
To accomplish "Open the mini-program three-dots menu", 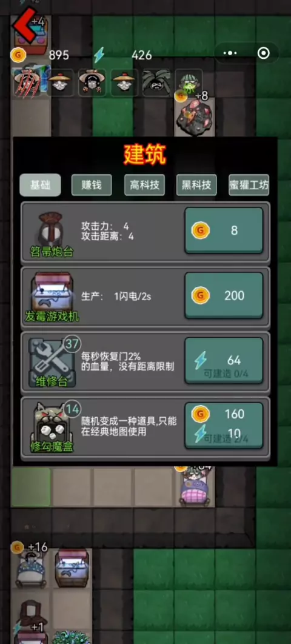I will tap(230, 53).
